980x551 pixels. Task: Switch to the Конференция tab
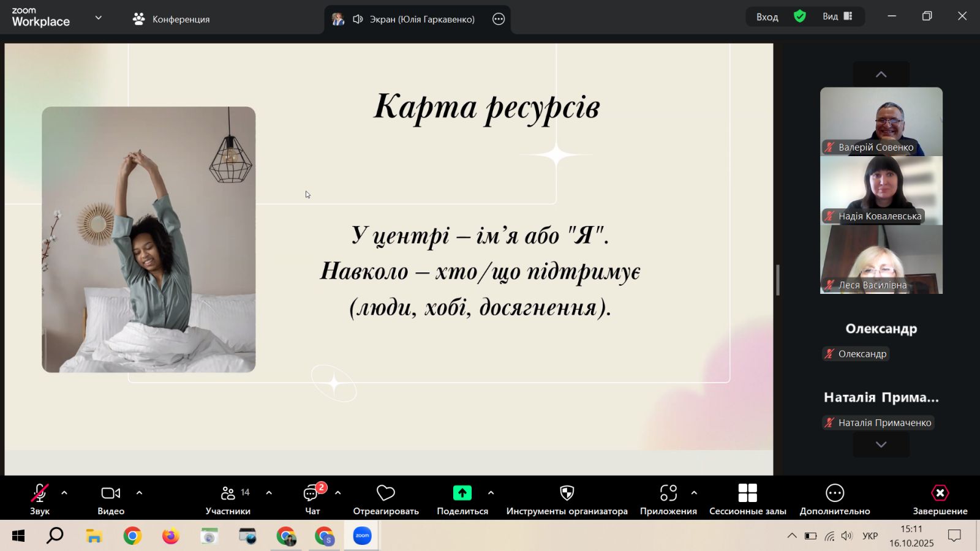click(171, 19)
